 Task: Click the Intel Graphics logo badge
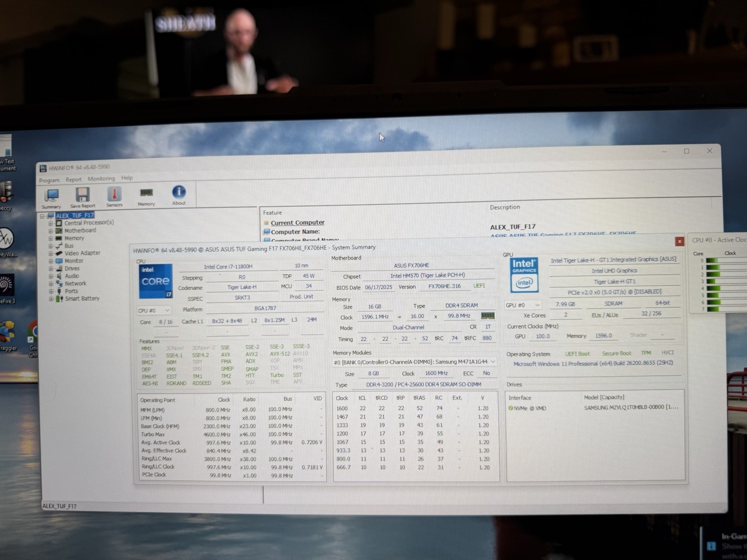click(x=524, y=275)
